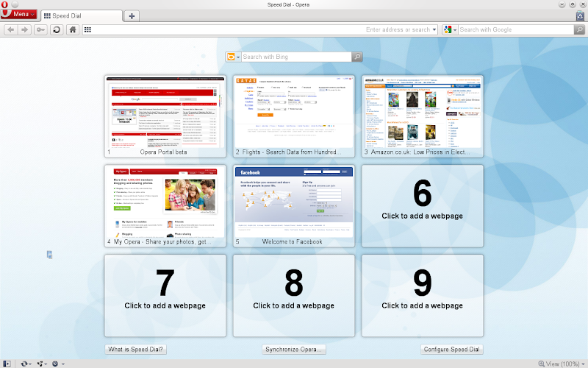This screenshot has height=368, width=588.
Task: Open the My Opera speed dial thumbnail
Action: coord(165,206)
